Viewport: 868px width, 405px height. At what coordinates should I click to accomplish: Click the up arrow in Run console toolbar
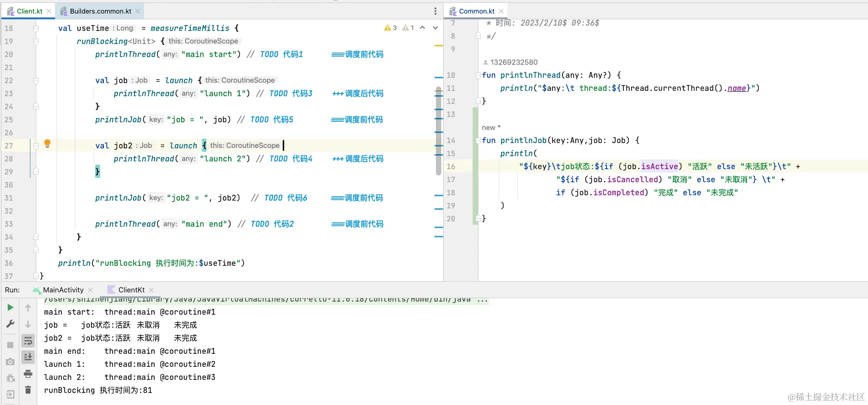(x=28, y=308)
